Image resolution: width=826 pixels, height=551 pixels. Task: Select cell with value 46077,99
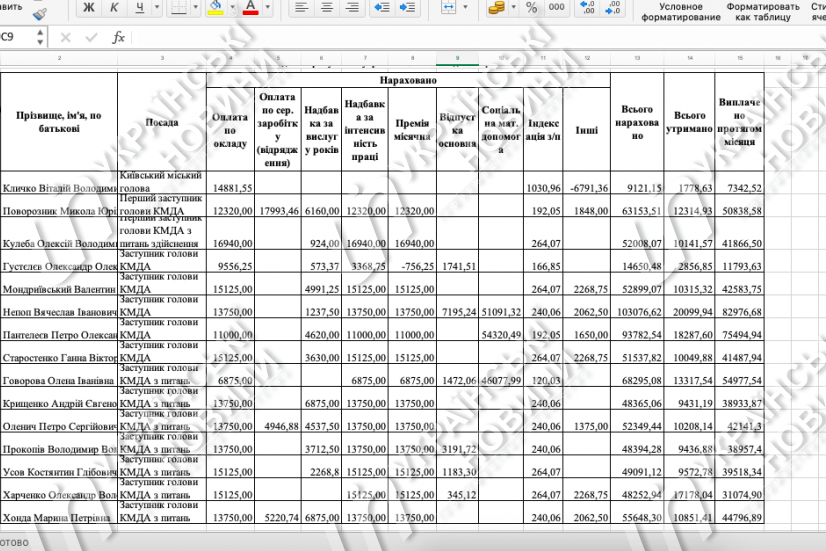click(x=500, y=375)
